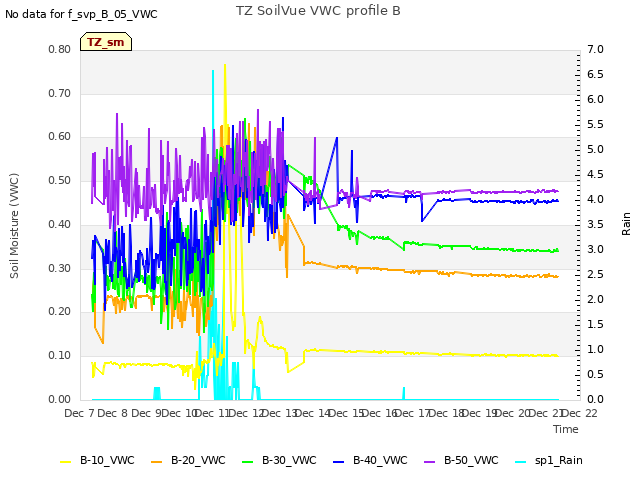640x480 pixels.
Task: Select the sp1_Rain legend label
Action: click(559, 460)
